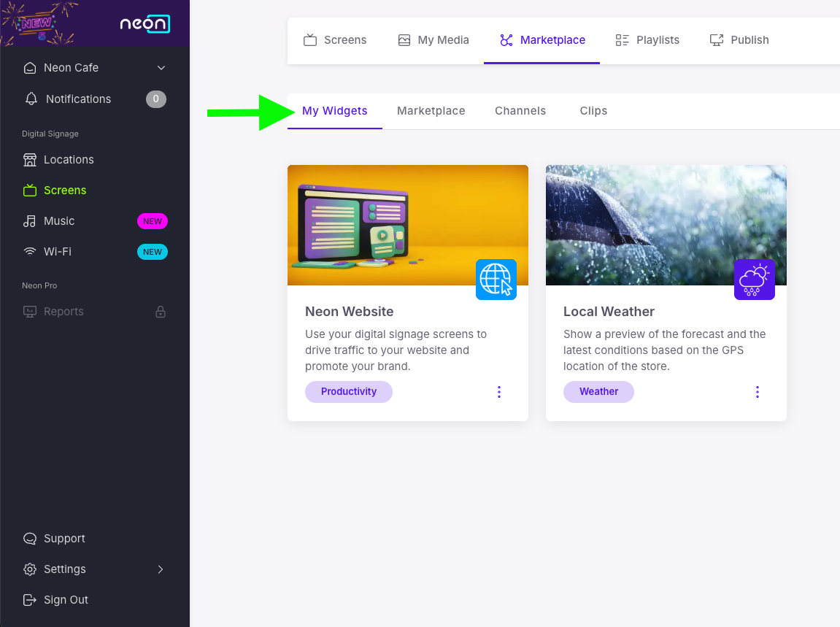Open the Playlists tab
Viewport: 840px width, 627px height.
coord(647,40)
